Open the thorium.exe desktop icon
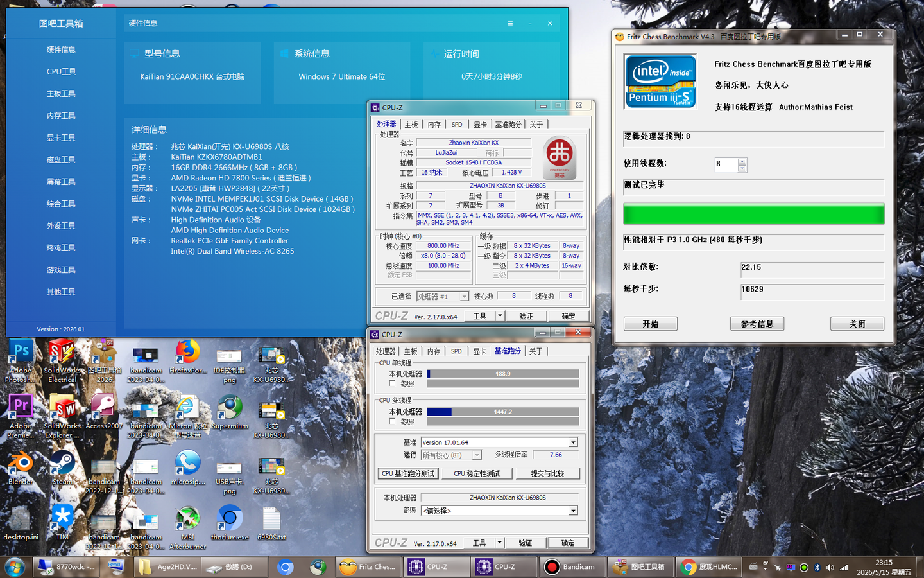Image resolution: width=924 pixels, height=578 pixels. coord(230,523)
